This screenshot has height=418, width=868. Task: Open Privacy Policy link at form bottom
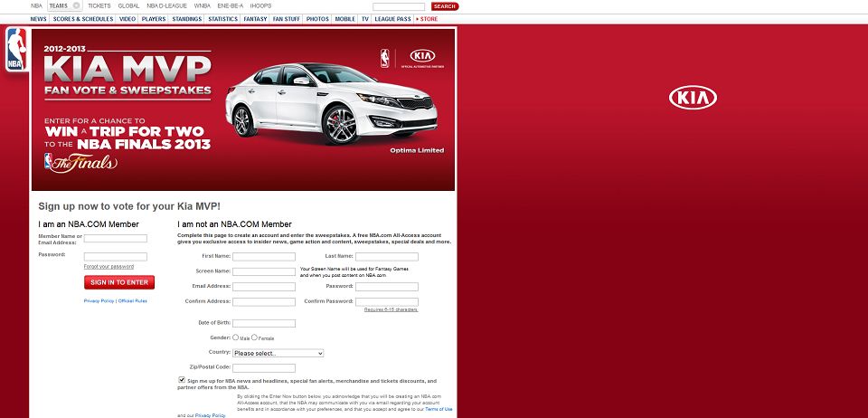(210, 415)
